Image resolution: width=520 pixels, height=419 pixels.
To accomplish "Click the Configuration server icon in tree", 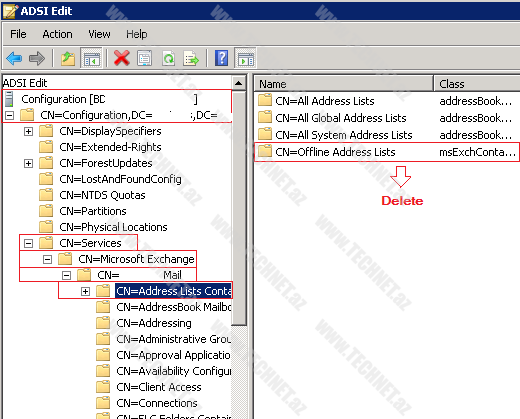I will pos(9,99).
